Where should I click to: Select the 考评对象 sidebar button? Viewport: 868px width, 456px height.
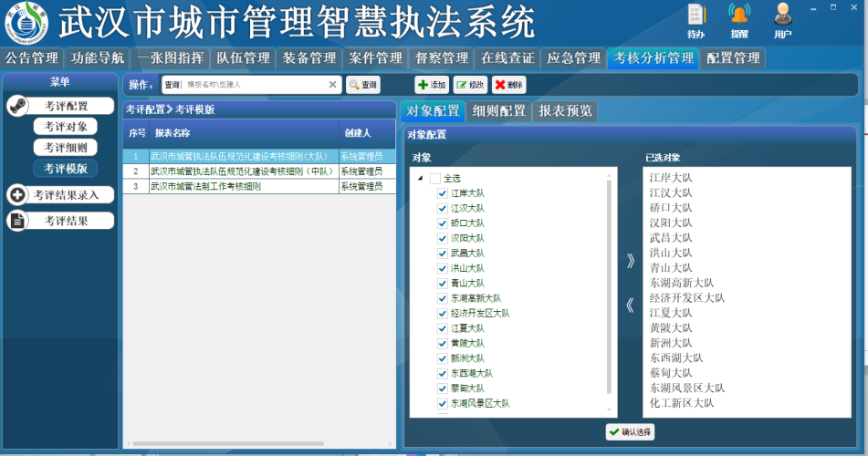(x=66, y=127)
